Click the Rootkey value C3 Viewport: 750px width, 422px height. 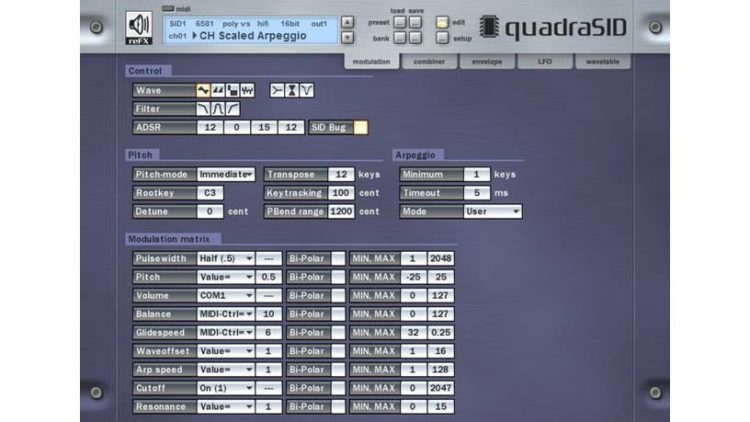click(x=210, y=193)
